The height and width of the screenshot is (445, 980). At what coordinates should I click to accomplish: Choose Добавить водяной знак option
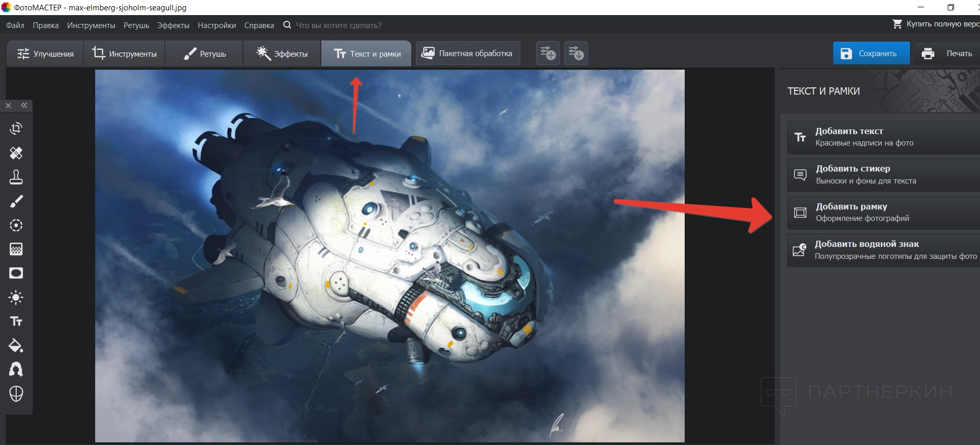click(x=883, y=250)
